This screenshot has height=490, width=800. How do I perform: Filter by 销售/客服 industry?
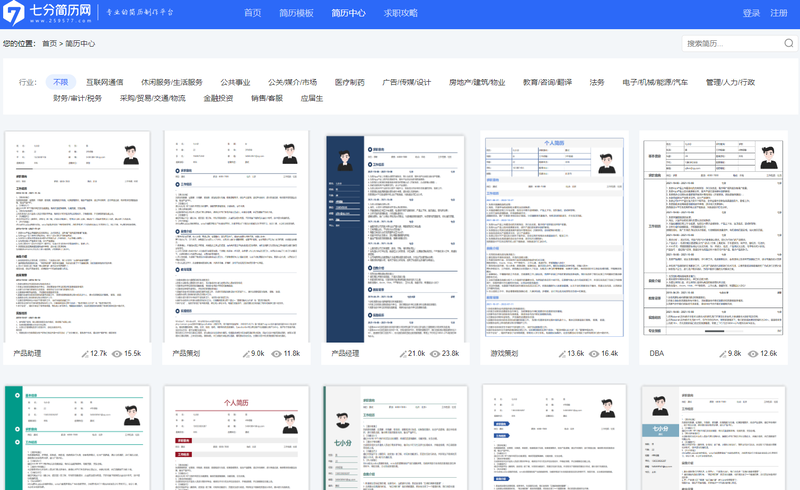point(267,98)
